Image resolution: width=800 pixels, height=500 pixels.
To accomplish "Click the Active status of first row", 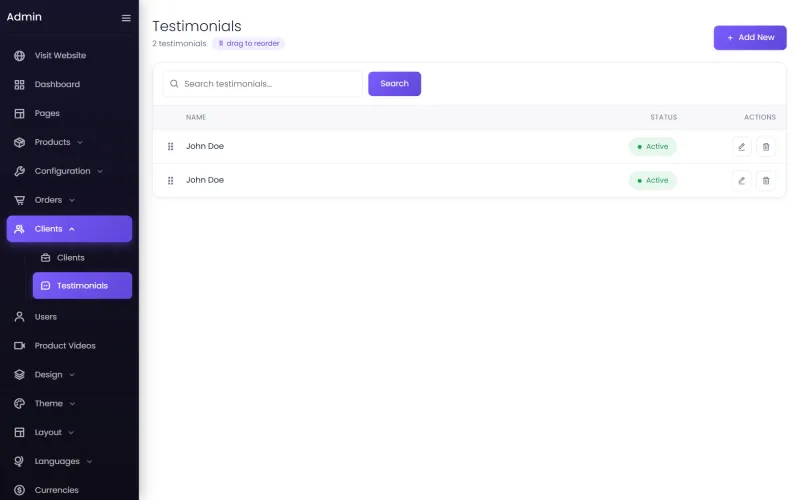I will [x=653, y=147].
